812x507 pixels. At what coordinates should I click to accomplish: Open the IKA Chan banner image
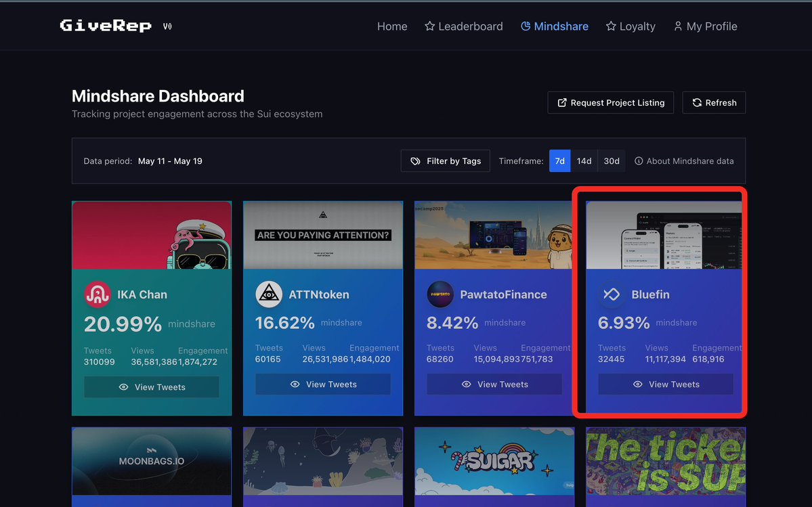pyautogui.click(x=152, y=235)
